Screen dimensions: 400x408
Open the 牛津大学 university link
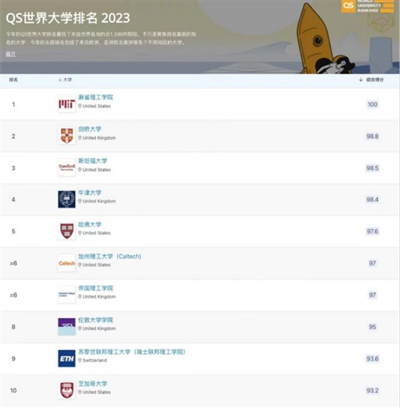pos(90,193)
